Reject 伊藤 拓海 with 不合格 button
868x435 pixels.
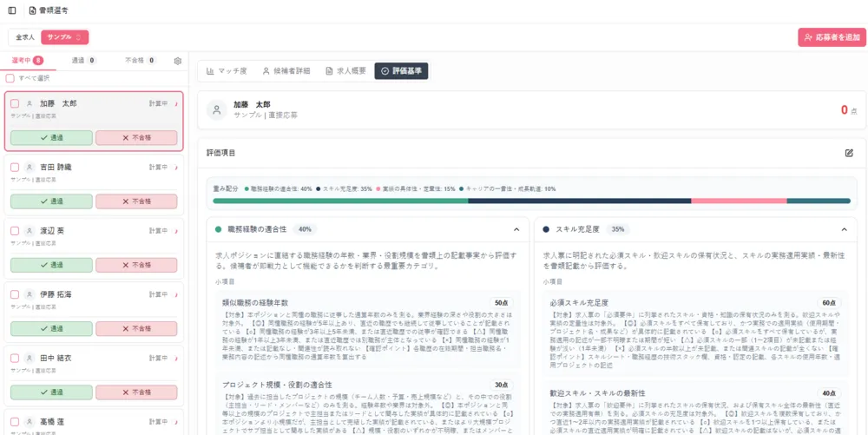pos(137,329)
